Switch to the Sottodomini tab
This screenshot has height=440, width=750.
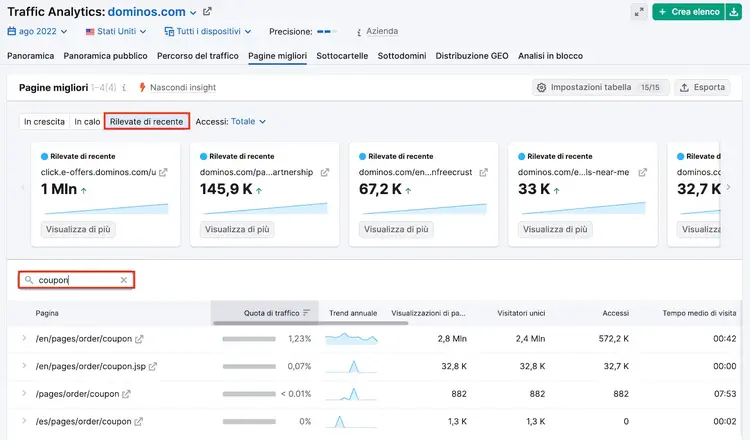(402, 56)
